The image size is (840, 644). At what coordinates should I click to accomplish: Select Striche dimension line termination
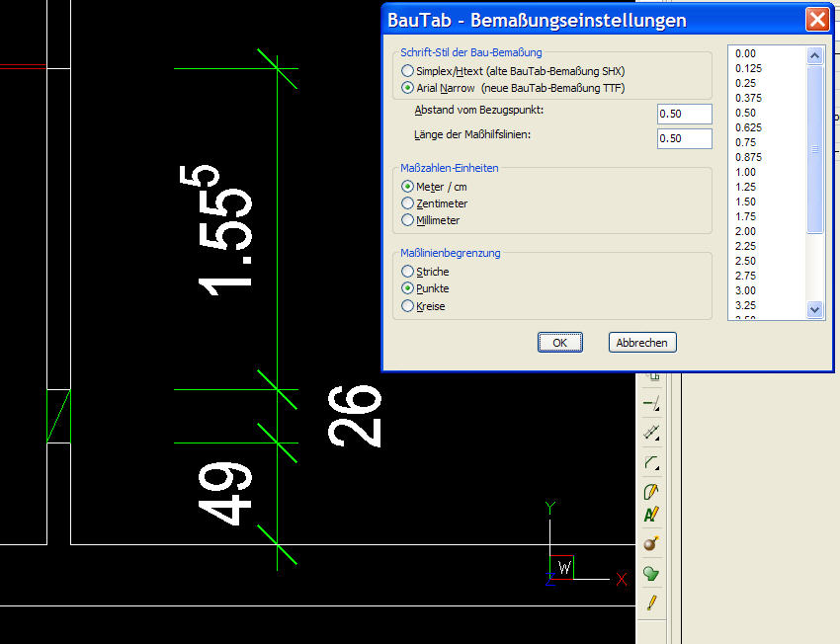coord(408,272)
